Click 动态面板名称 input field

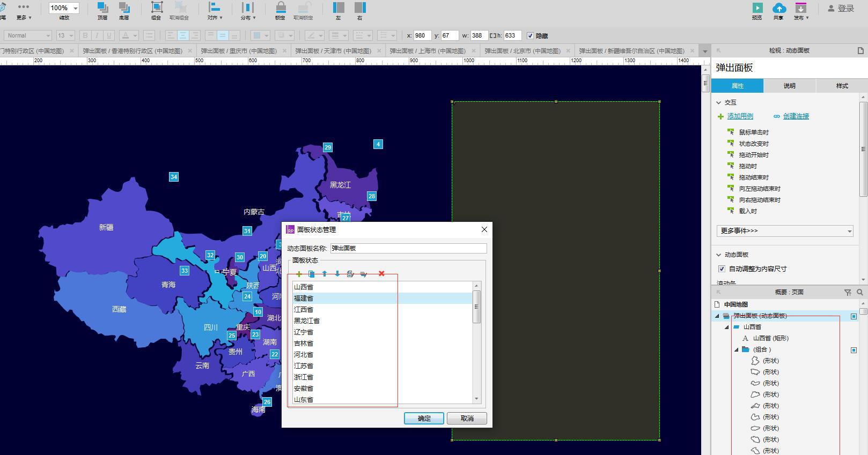click(408, 248)
